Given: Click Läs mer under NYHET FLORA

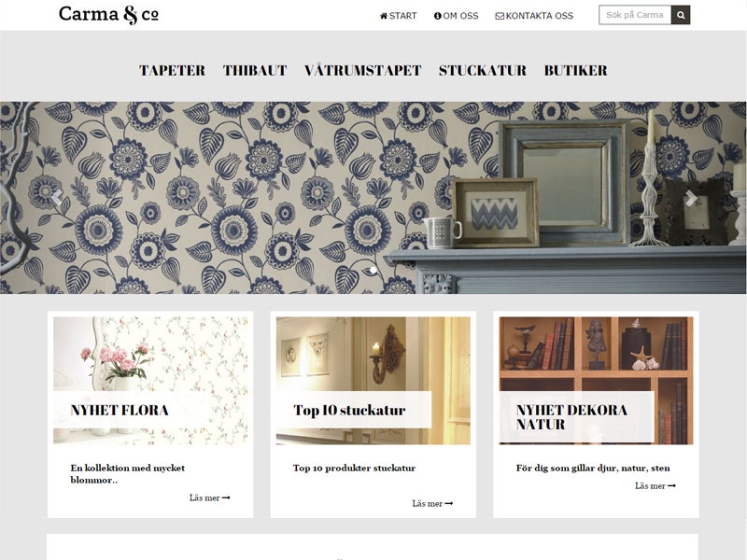Looking at the screenshot, I should (x=209, y=497).
